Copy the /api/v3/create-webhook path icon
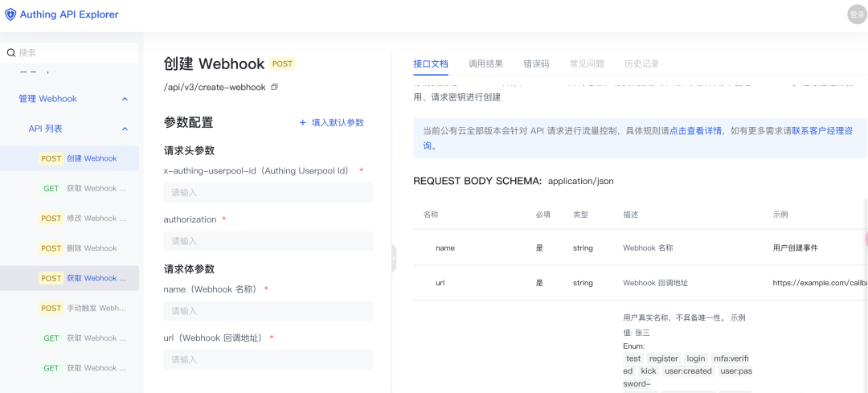This screenshot has height=393, width=868. (274, 87)
